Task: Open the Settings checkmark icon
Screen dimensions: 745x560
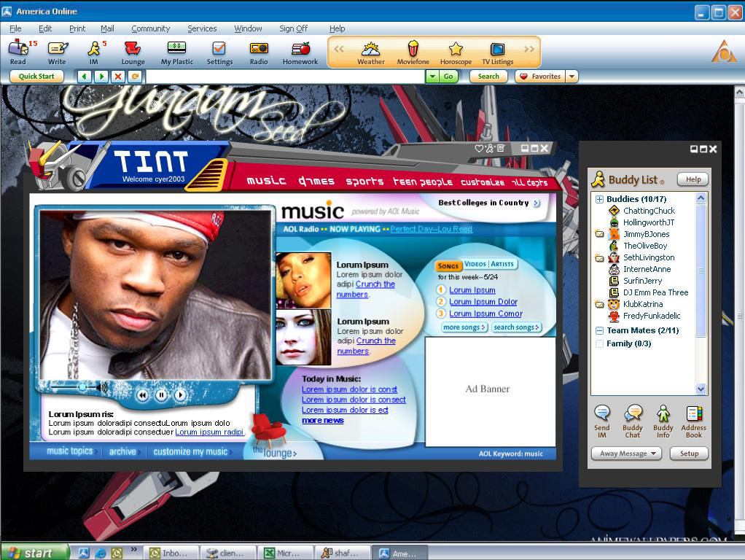Action: click(x=219, y=52)
